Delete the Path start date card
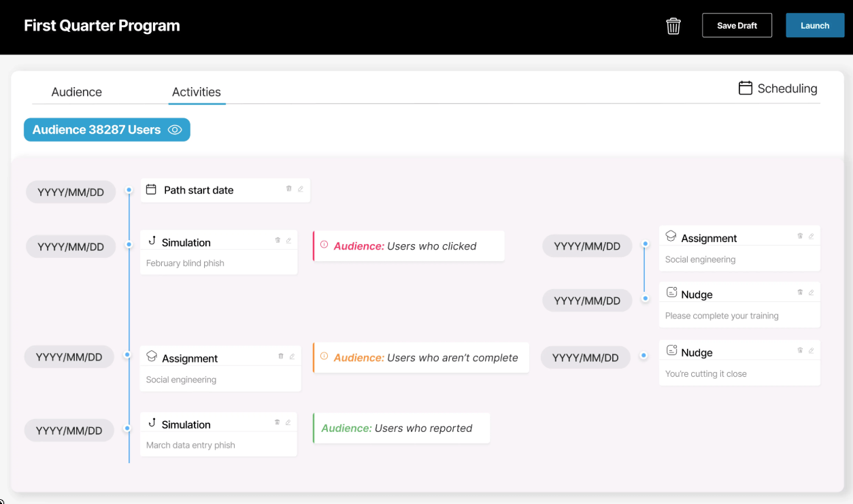The width and height of the screenshot is (853, 504). click(289, 189)
